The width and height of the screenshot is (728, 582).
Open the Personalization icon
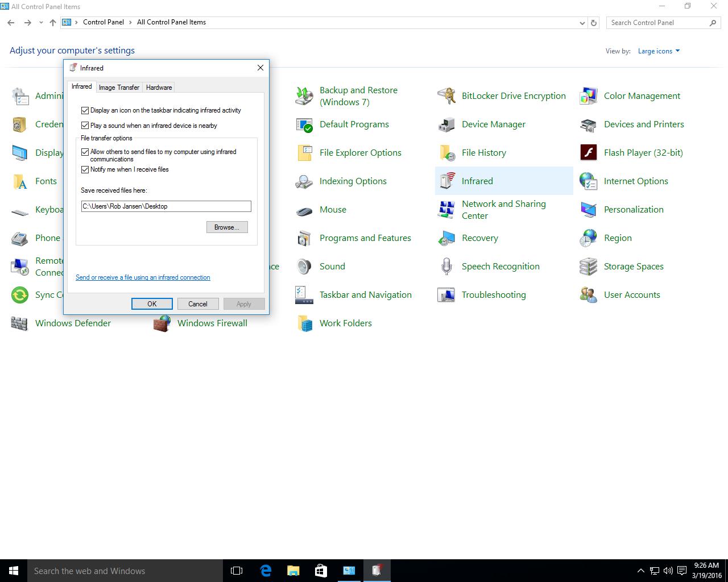tap(589, 210)
